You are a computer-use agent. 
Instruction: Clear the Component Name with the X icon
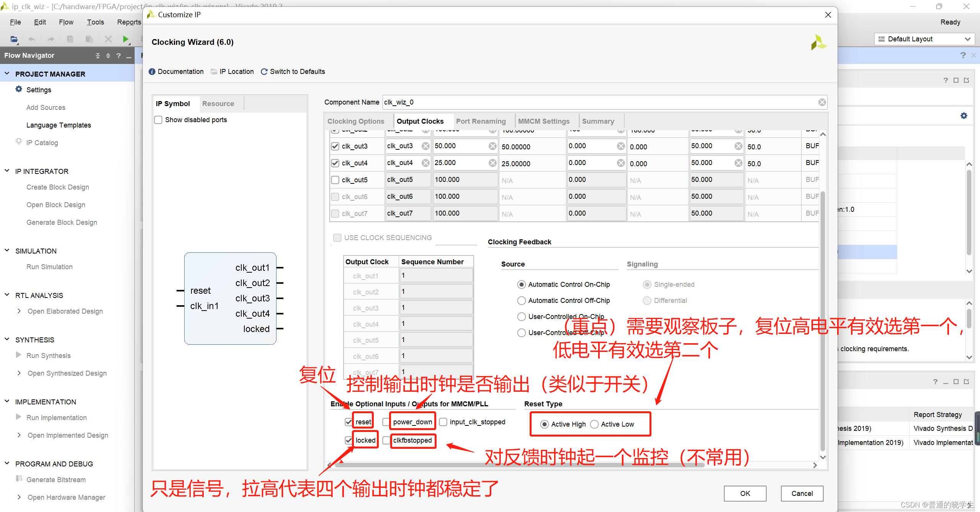[822, 102]
